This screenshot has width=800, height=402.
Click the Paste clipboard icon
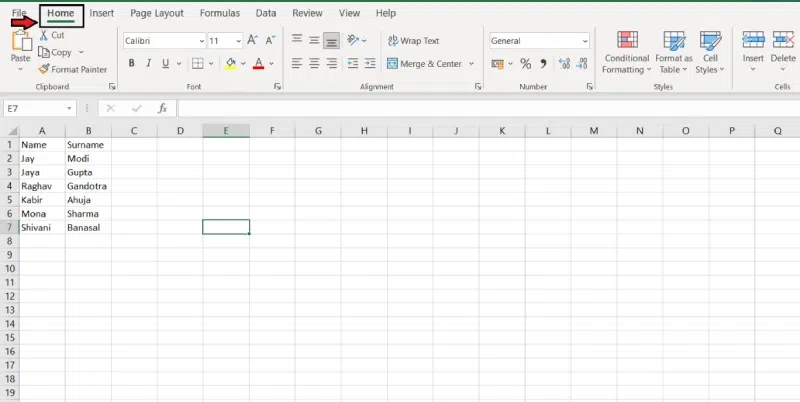[x=21, y=41]
